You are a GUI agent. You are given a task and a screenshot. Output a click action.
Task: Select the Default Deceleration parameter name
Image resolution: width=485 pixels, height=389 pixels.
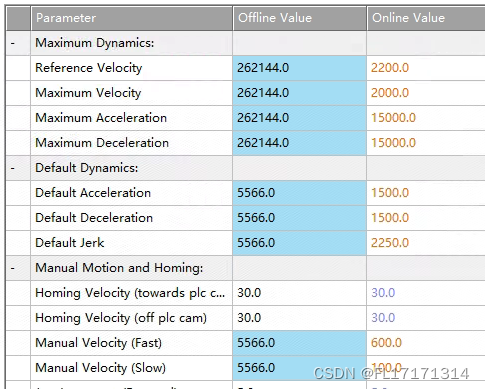click(94, 218)
